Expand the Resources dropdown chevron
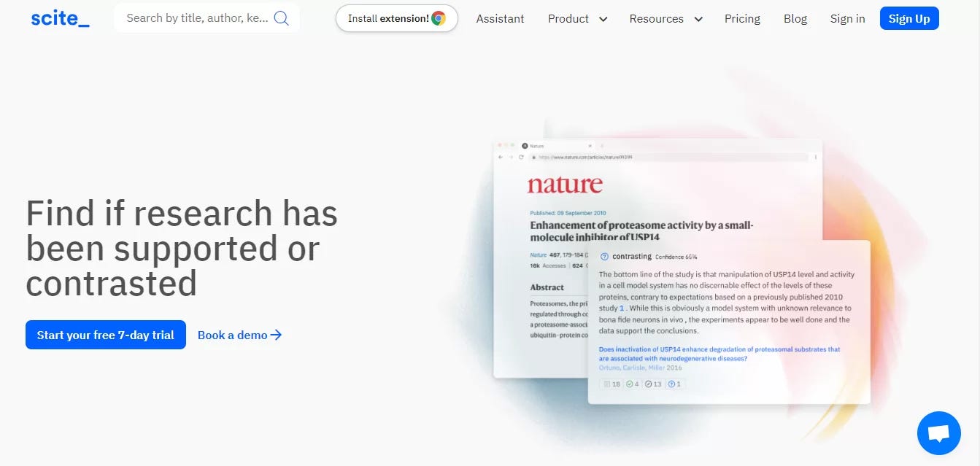The width and height of the screenshot is (980, 466). coord(698,20)
